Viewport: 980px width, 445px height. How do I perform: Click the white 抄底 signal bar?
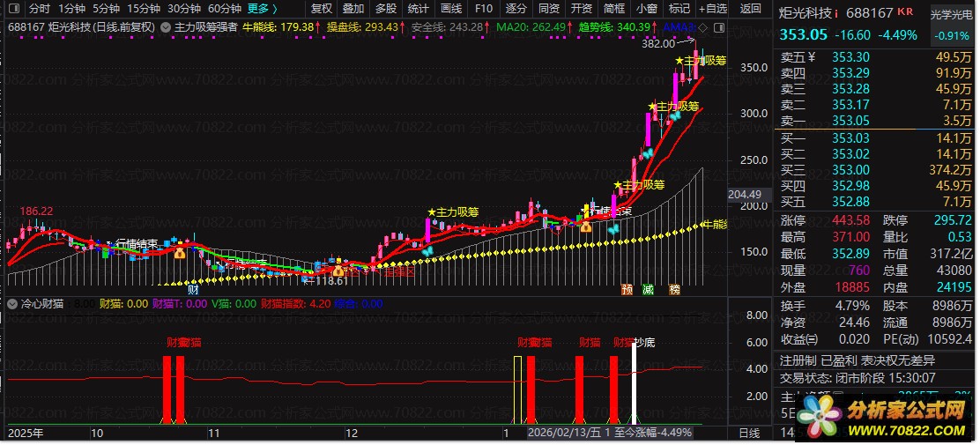(x=634, y=383)
